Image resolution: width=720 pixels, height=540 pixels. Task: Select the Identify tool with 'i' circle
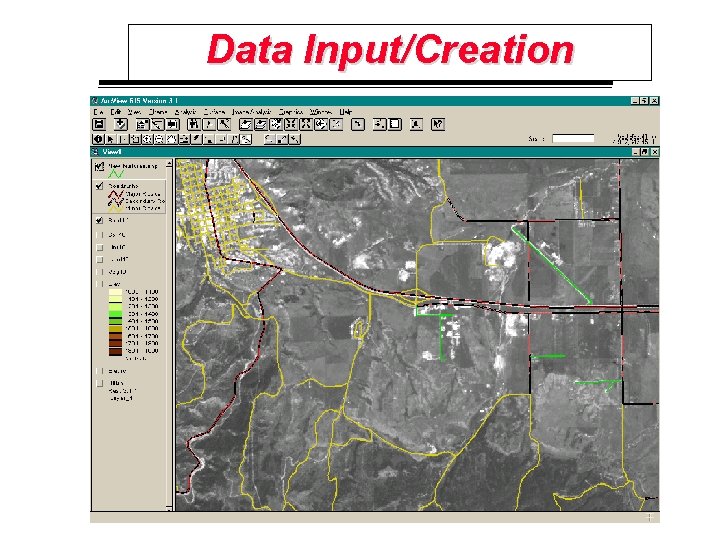point(98,139)
